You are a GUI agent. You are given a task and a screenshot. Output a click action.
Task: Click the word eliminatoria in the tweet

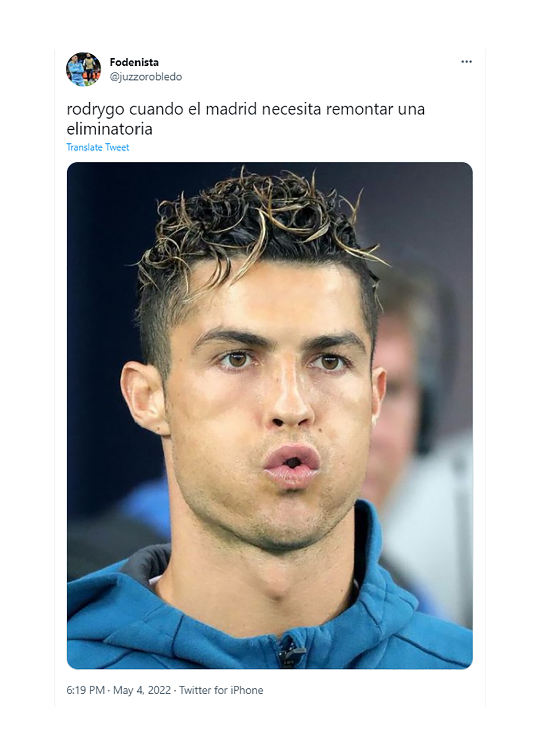tap(109, 129)
